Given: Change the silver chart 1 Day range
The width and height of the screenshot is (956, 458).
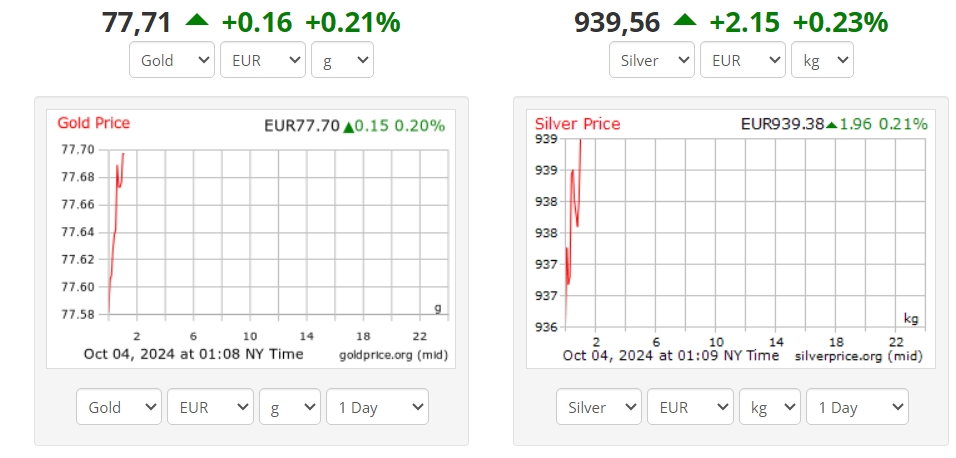Looking at the screenshot, I should pyautogui.click(x=857, y=407).
